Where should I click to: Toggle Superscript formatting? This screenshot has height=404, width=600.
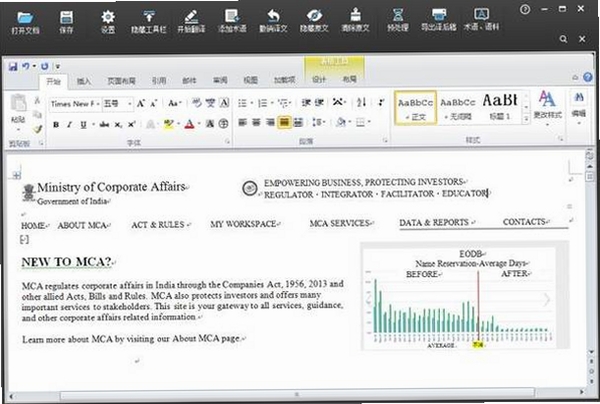click(131, 124)
